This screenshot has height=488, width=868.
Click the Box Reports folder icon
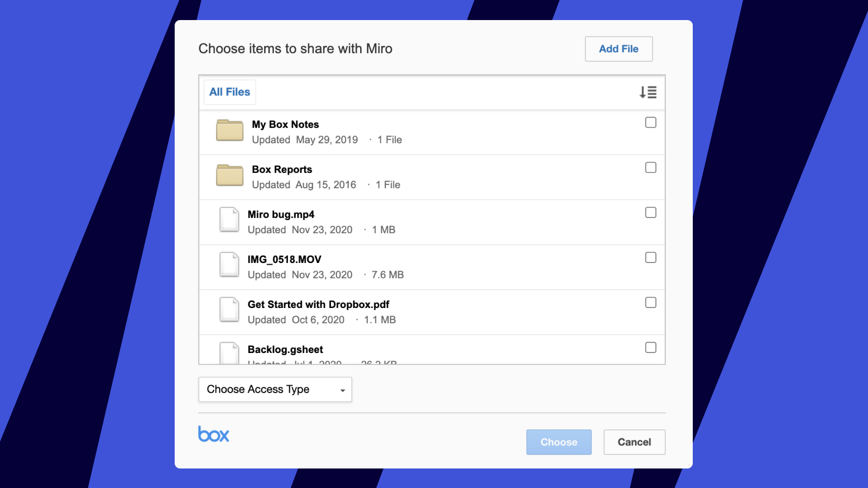[229, 175]
